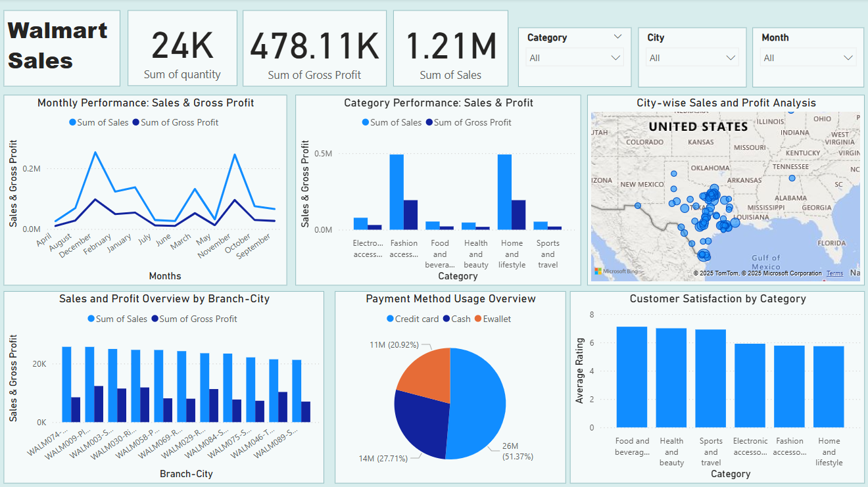Select the Food and beverages rating bar
The height and width of the screenshot is (487, 868).
click(x=632, y=377)
